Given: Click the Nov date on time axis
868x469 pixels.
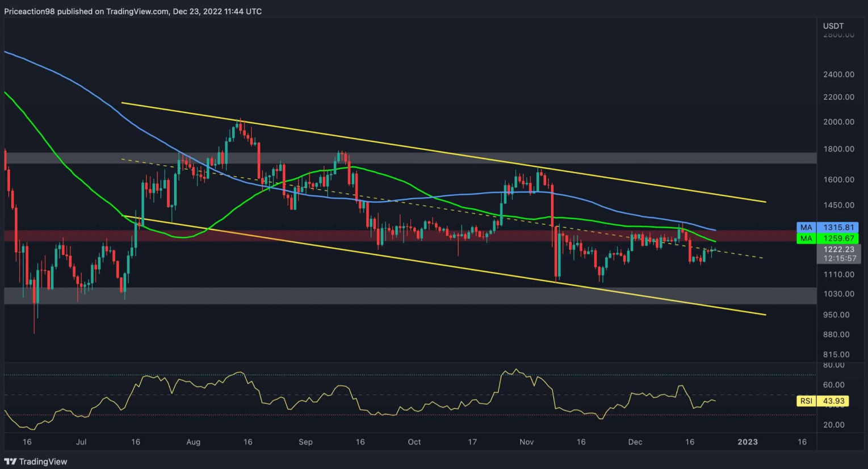Looking at the screenshot, I should tap(527, 442).
